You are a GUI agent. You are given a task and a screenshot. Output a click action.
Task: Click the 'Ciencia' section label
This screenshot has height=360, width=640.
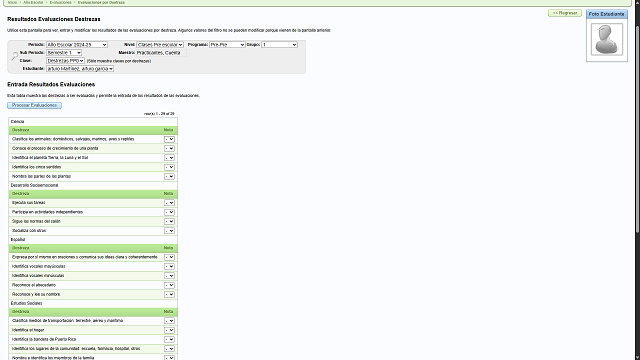point(18,122)
